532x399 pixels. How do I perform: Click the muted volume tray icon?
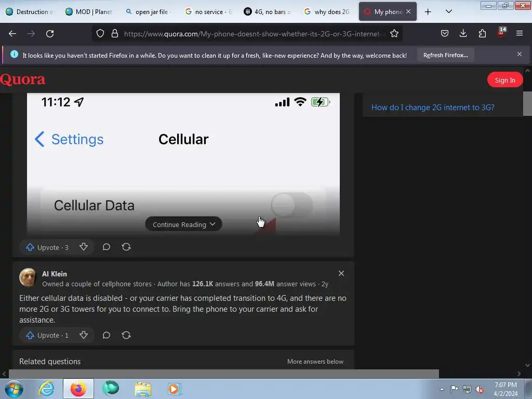point(480,390)
